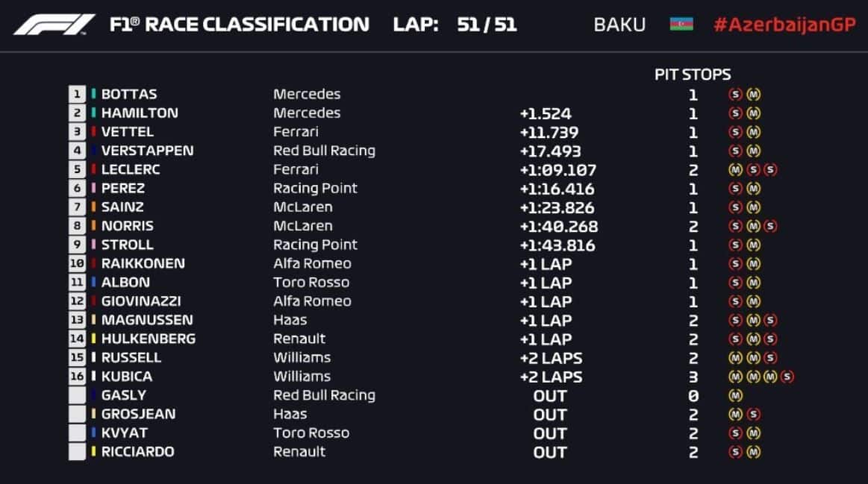Click the third tyre icon in Norris's row
868x484 pixels.
pyautogui.click(x=770, y=226)
